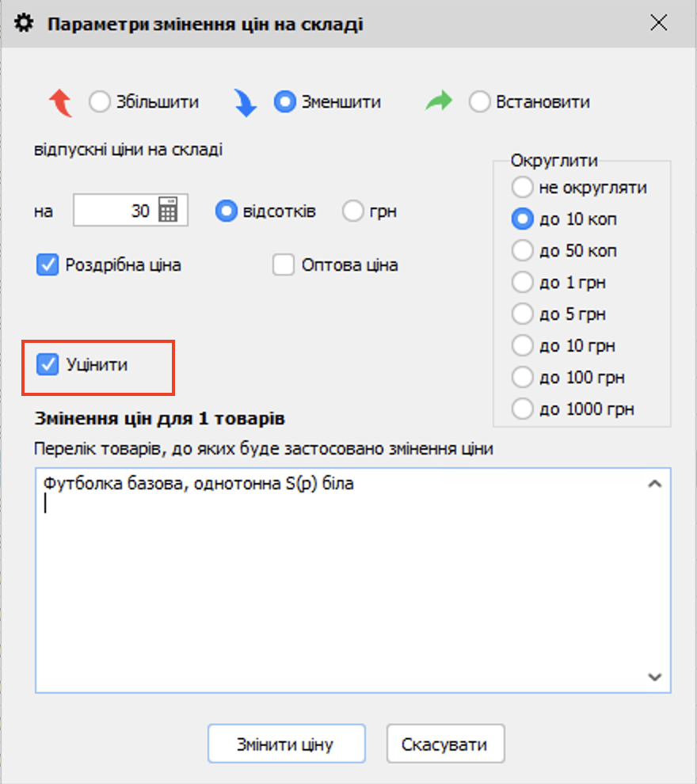This screenshot has height=784, width=697.
Task: Set rounding to до 50 коп
Action: 523,251
